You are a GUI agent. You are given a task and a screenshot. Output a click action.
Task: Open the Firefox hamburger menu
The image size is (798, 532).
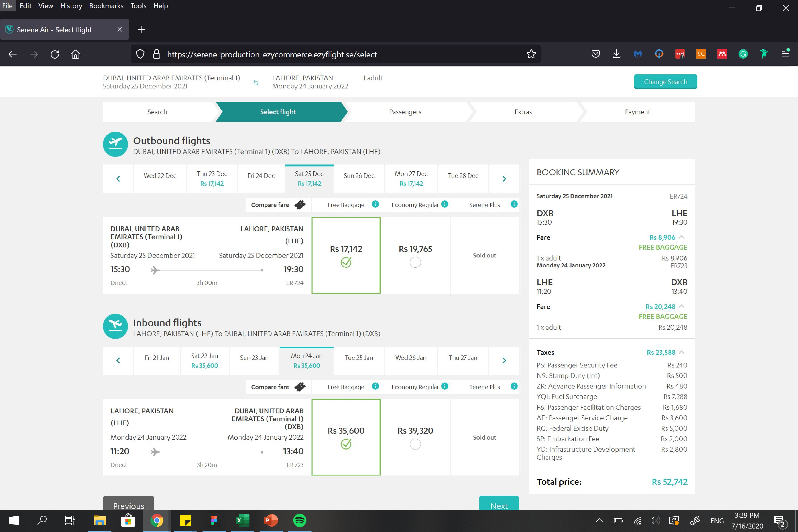(x=785, y=54)
